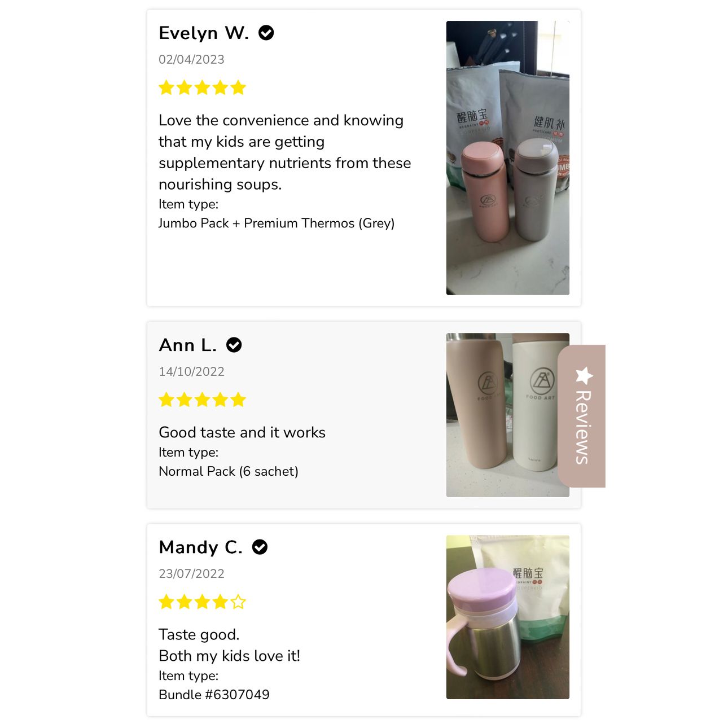The image size is (728, 728).
Task: Click Evelyn W.'s five-star rating
Action: pyautogui.click(x=202, y=87)
